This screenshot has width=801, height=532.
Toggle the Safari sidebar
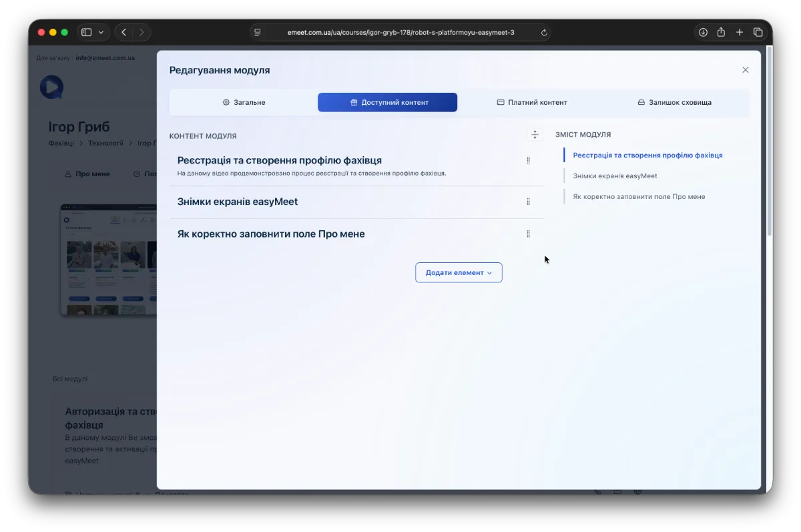tap(86, 32)
